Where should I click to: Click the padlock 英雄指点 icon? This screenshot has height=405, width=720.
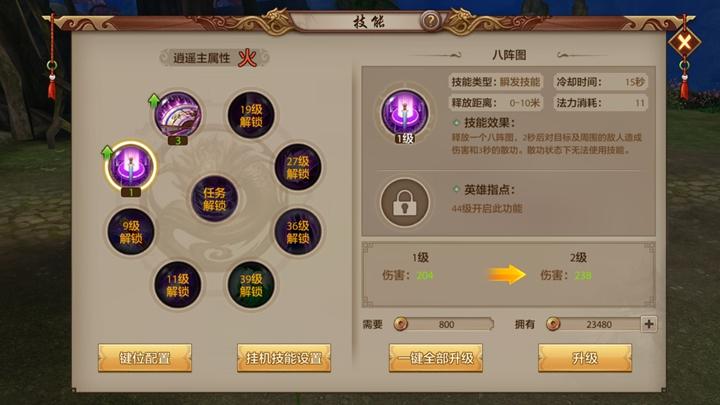pos(405,202)
